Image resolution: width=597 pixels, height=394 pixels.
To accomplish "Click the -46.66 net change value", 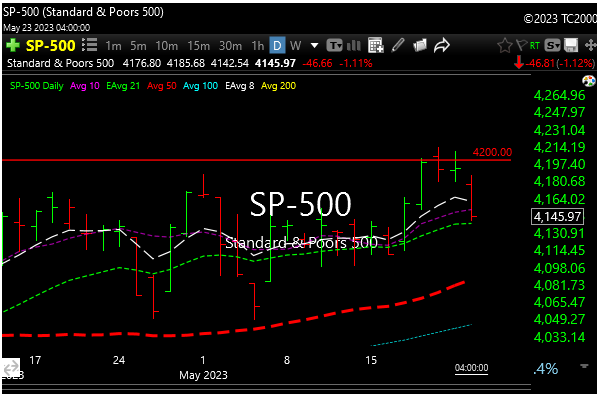I will tap(317, 63).
